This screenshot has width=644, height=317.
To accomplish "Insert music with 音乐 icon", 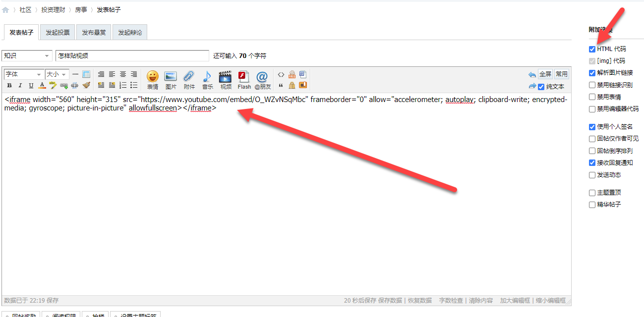I will tap(207, 80).
